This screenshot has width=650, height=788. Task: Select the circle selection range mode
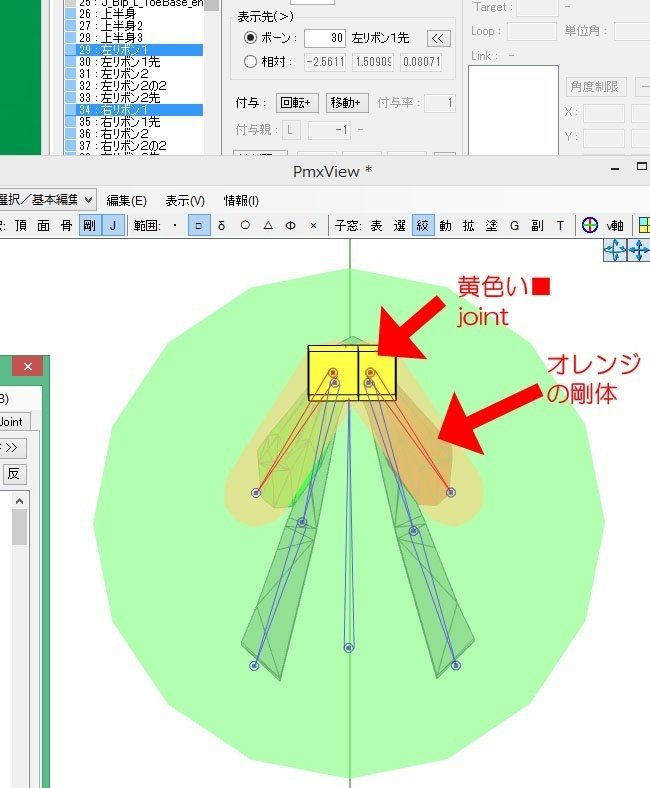click(245, 226)
